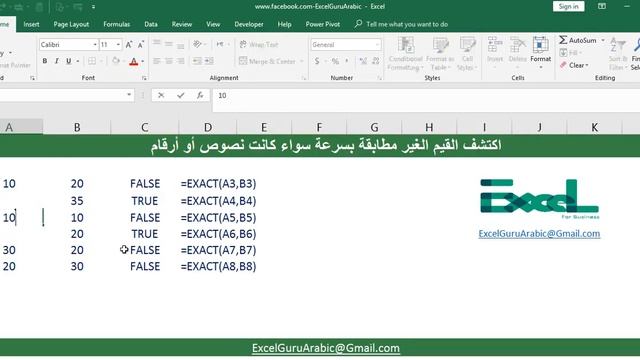Click Merge & Center button

click(268, 61)
